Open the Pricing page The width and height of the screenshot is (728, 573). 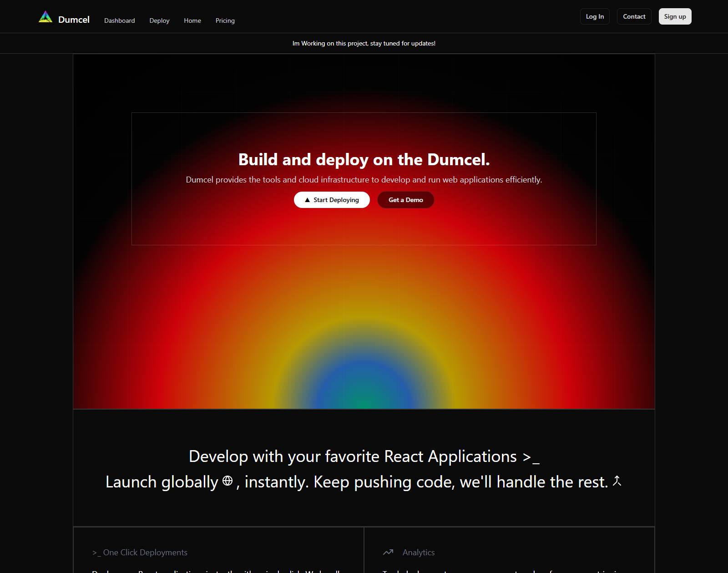225,20
